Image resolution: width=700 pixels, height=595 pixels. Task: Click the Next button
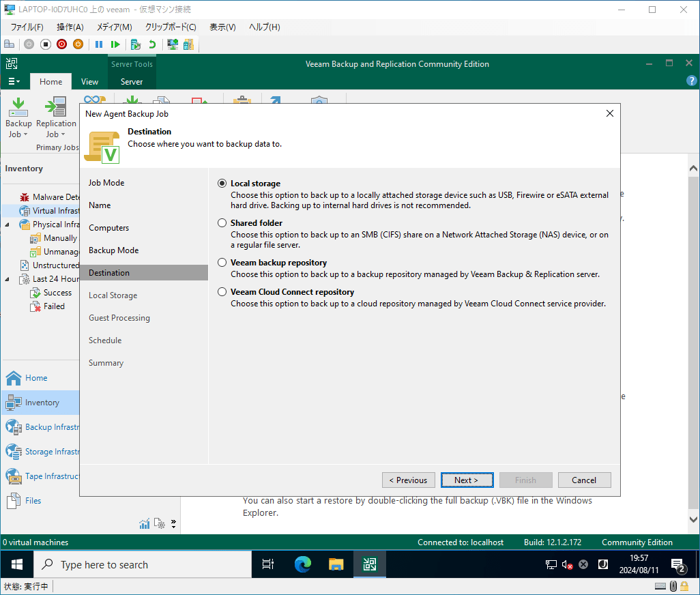click(x=467, y=480)
